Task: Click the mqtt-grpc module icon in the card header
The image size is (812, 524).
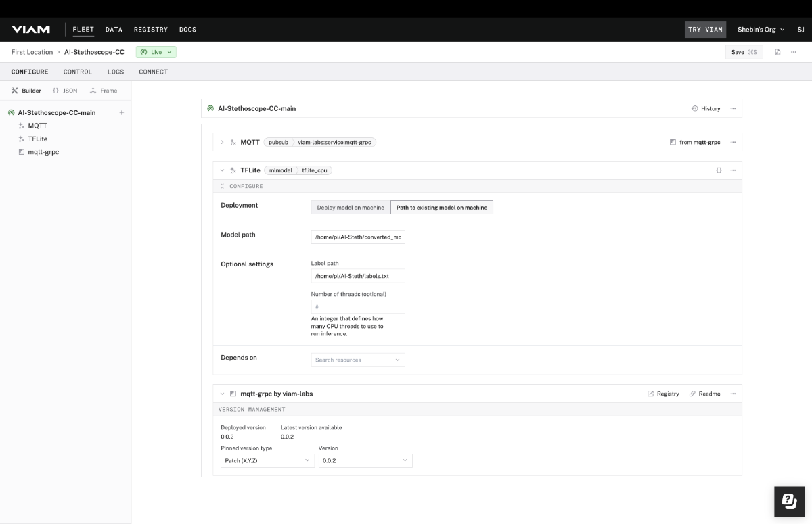Action: click(x=233, y=394)
